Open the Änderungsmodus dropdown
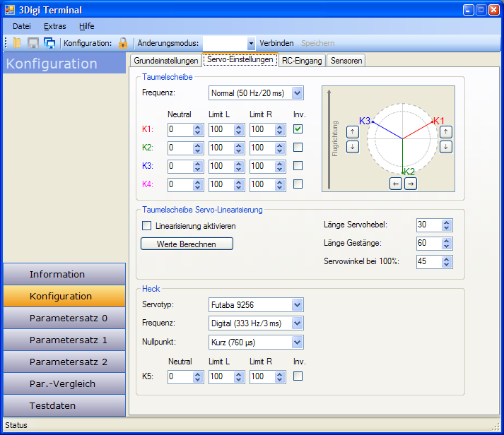 tap(251, 43)
